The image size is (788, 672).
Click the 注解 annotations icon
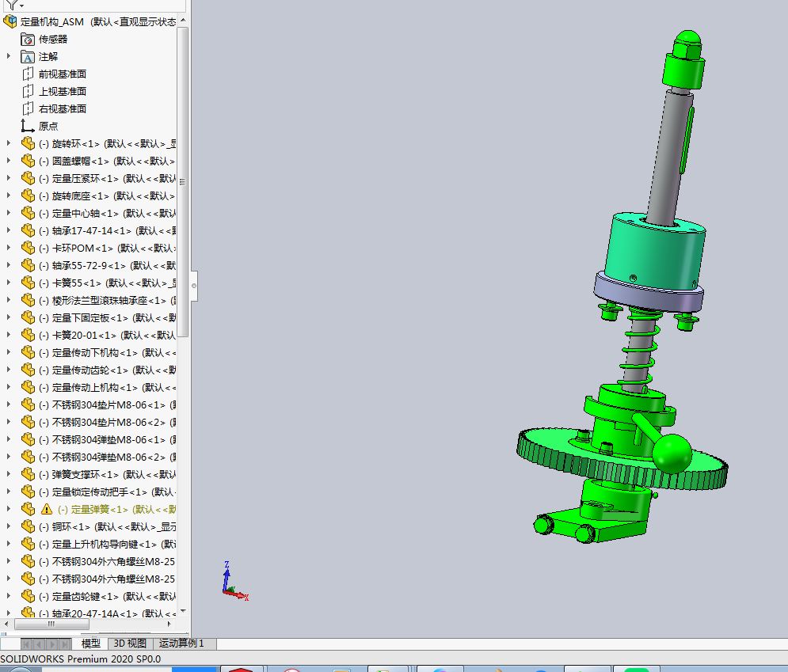pos(28,57)
